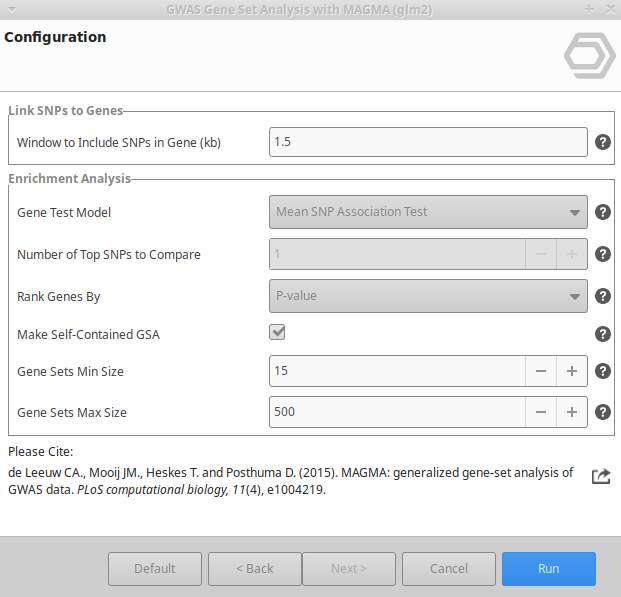The height and width of the screenshot is (597, 621).
Task: Open window menu arrow in title bar
Action: point(12,10)
